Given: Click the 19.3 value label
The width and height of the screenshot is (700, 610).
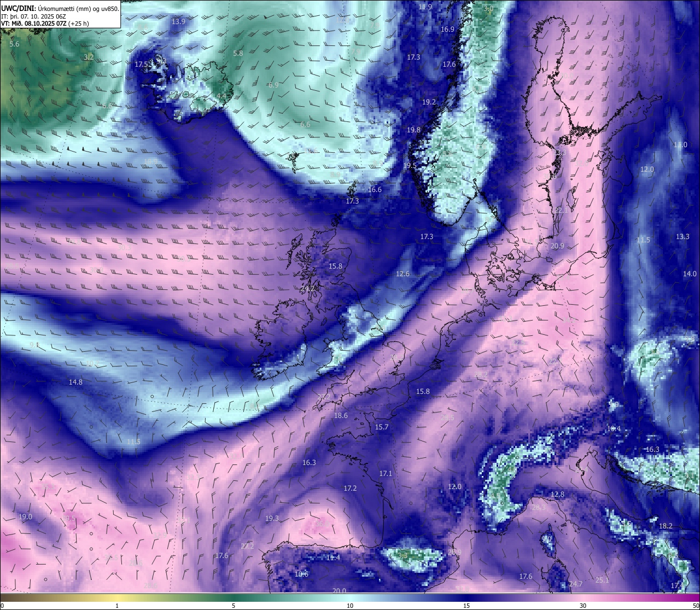Looking at the screenshot, I should click(272, 519).
